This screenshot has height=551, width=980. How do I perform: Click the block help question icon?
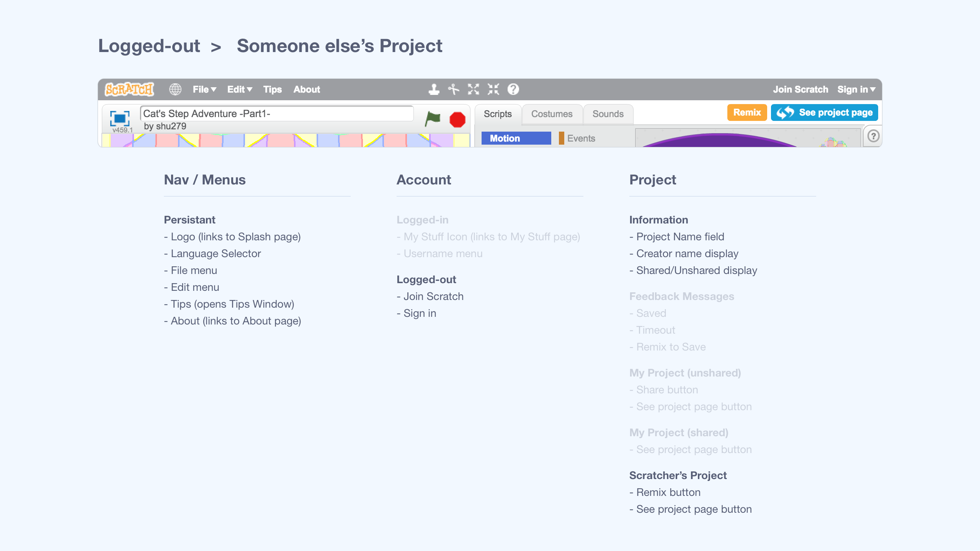coord(513,89)
